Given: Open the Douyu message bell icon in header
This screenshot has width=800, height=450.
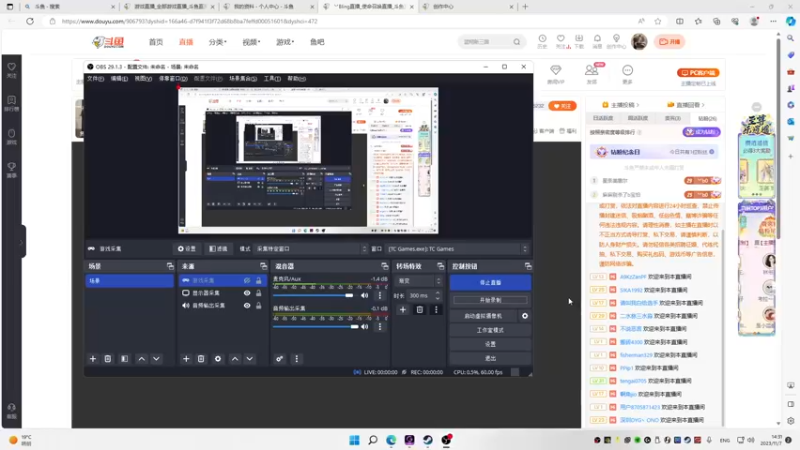Looking at the screenshot, I should [x=597, y=41].
